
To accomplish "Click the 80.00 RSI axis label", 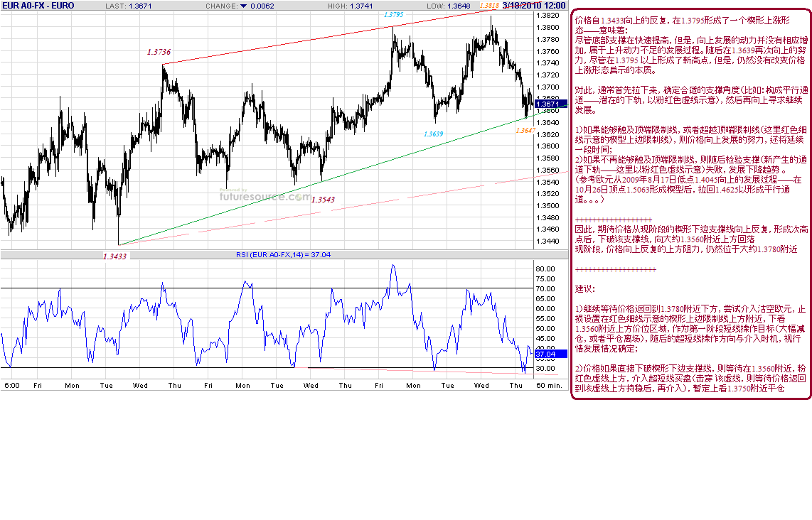I will (545, 269).
